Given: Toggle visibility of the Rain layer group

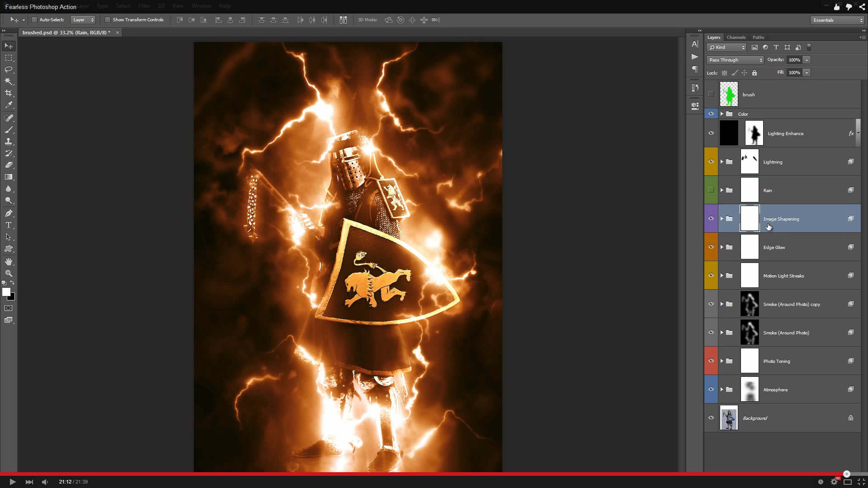Looking at the screenshot, I should [711, 190].
